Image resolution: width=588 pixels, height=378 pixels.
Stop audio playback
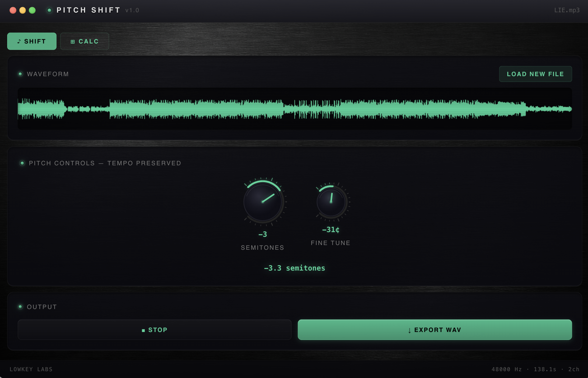[154, 330]
